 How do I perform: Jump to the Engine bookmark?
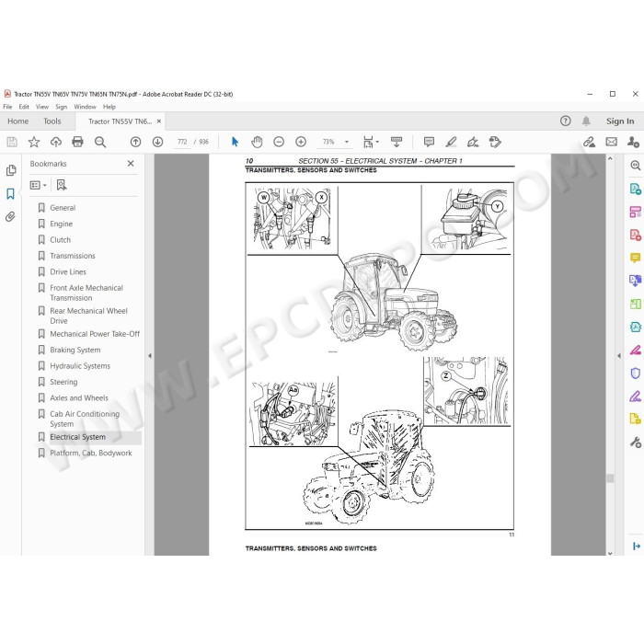[62, 224]
